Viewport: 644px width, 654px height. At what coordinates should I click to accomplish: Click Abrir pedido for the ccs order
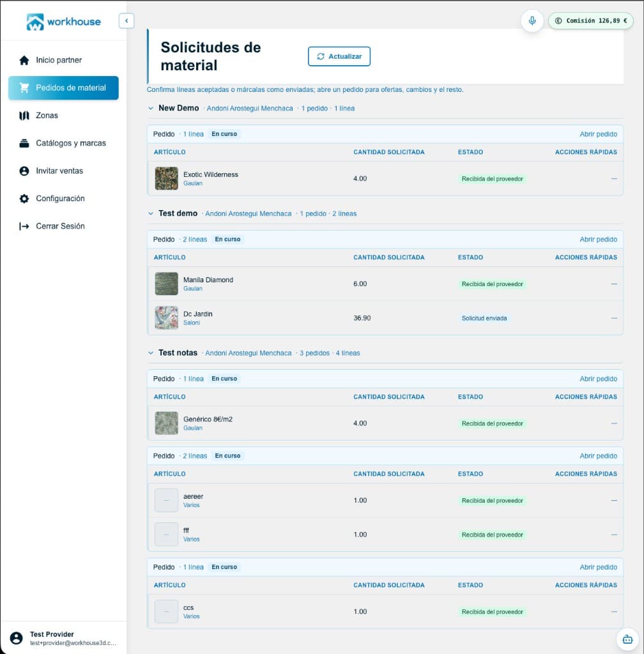tap(598, 567)
